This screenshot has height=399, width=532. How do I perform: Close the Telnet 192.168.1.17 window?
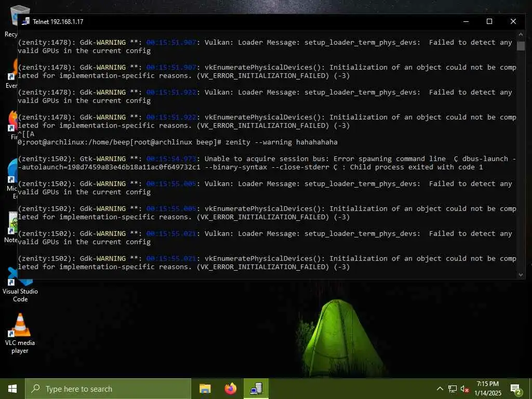click(x=513, y=21)
